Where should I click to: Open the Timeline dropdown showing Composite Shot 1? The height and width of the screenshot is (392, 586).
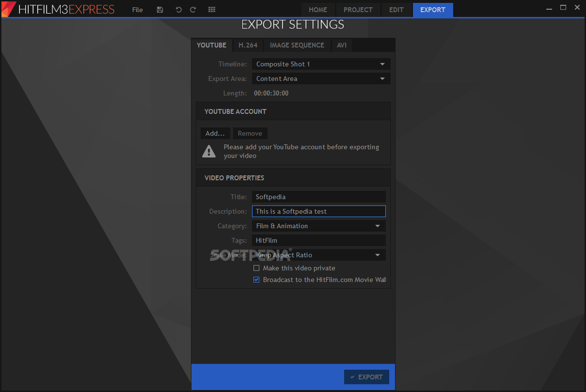click(321, 64)
